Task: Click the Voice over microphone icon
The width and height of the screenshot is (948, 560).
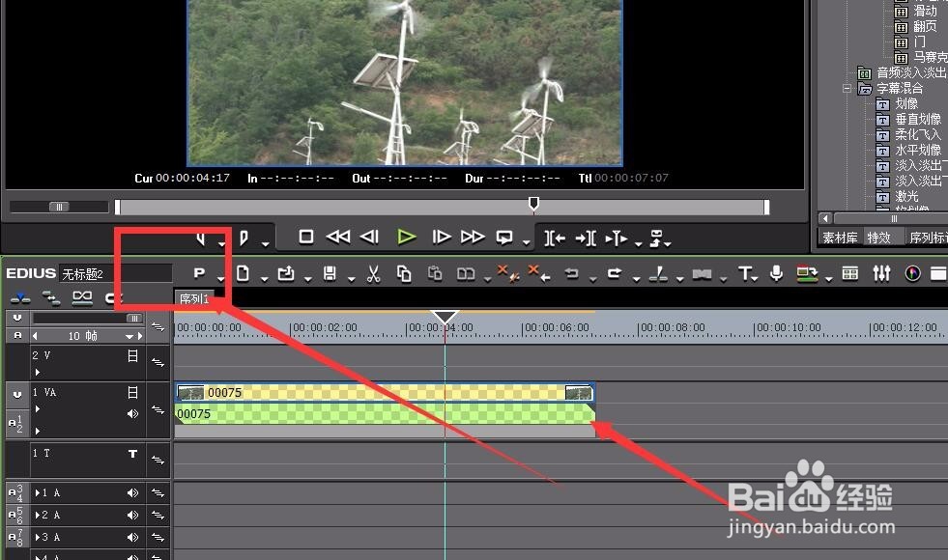Action: point(776,273)
